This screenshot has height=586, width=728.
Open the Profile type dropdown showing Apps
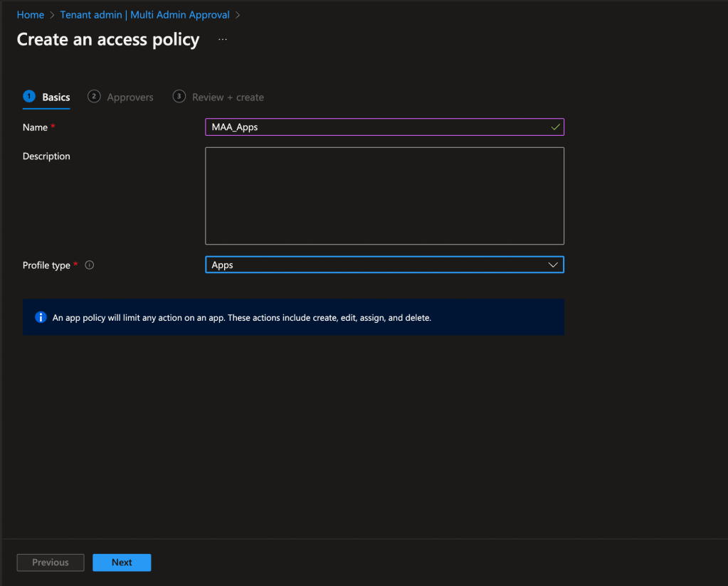pyautogui.click(x=377, y=265)
